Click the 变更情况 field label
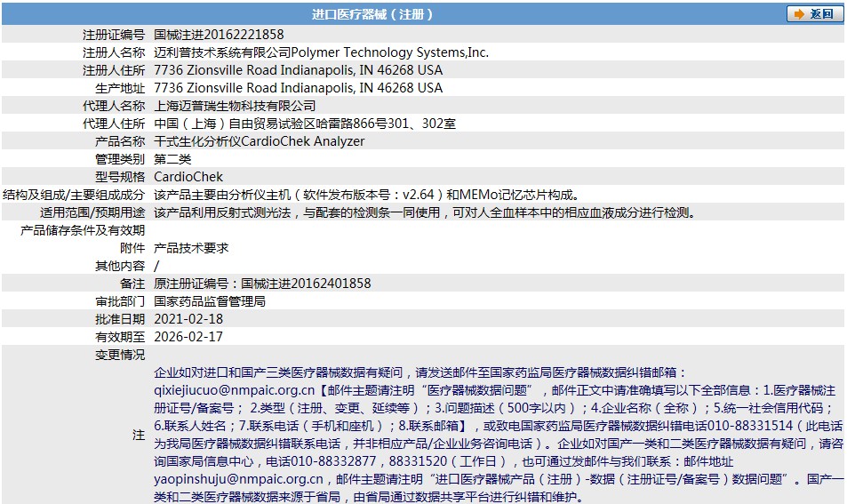This screenshot has height=504, width=847. [x=121, y=355]
